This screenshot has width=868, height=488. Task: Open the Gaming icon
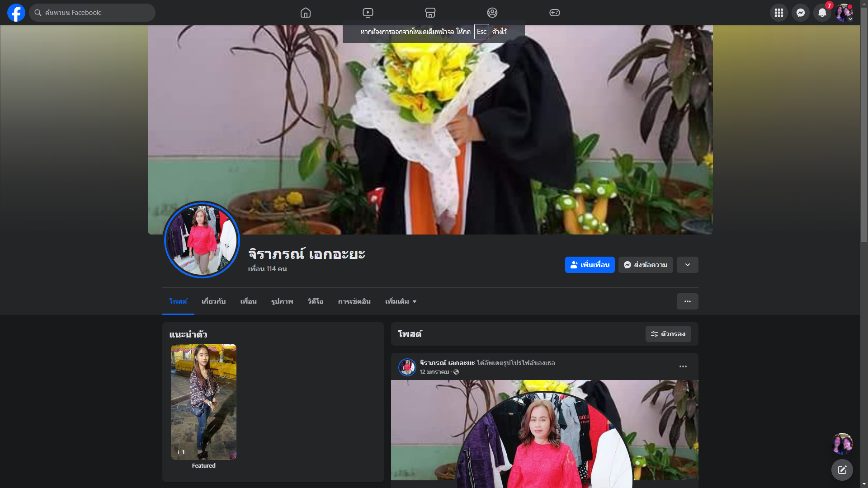click(x=555, y=13)
